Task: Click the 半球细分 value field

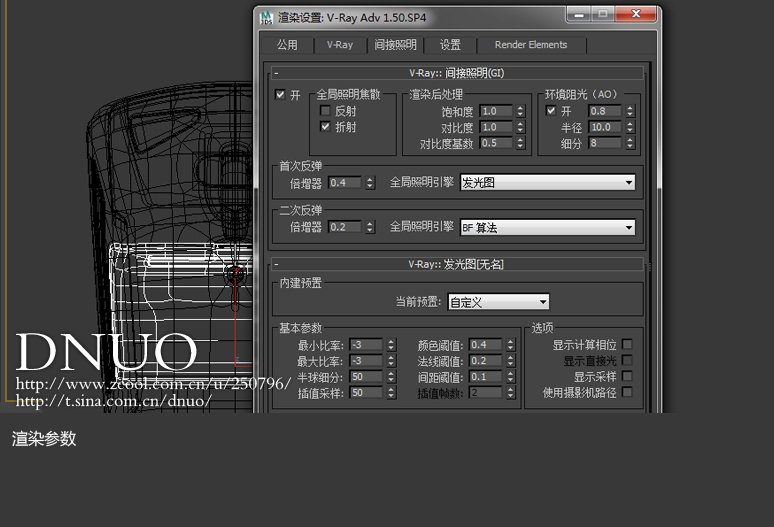Action: click(366, 377)
